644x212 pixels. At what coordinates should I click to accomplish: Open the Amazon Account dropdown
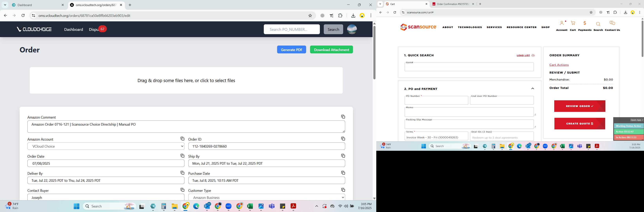(x=106, y=146)
